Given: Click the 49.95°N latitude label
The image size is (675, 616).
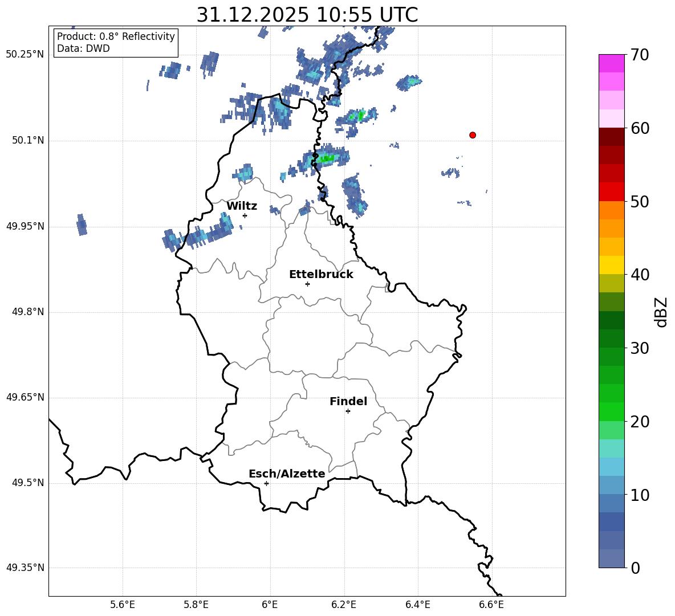Looking at the screenshot, I should click(25, 226).
